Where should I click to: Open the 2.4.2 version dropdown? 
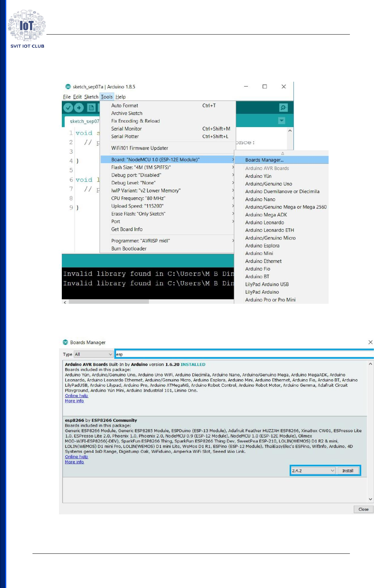(x=313, y=471)
